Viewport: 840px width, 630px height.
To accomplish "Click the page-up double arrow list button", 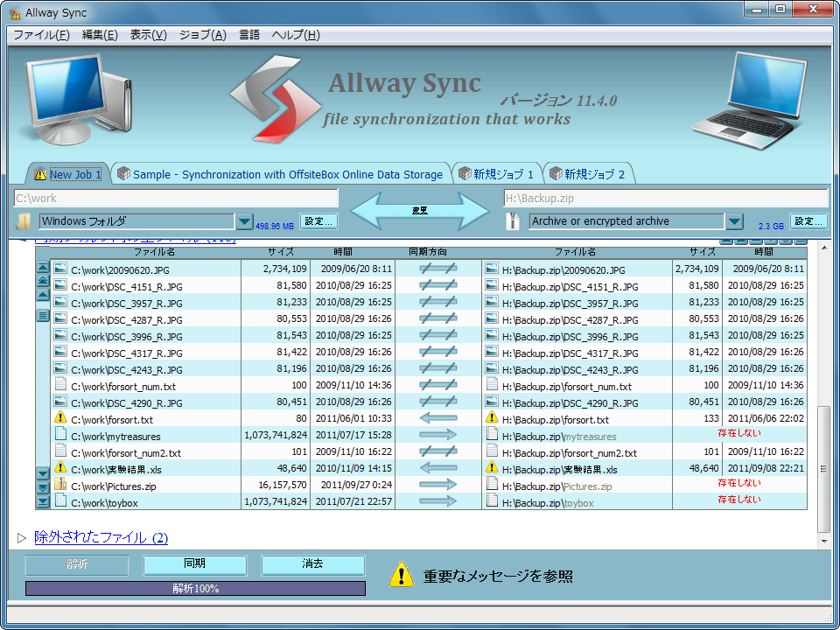I will (x=43, y=281).
